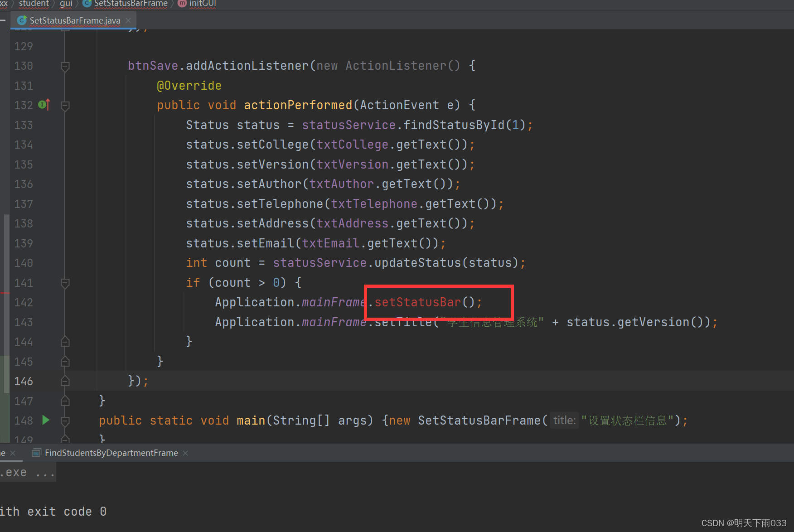The height and width of the screenshot is (532, 794).
Task: Collapse actionPerformed method fold at line 132
Action: [65, 106]
